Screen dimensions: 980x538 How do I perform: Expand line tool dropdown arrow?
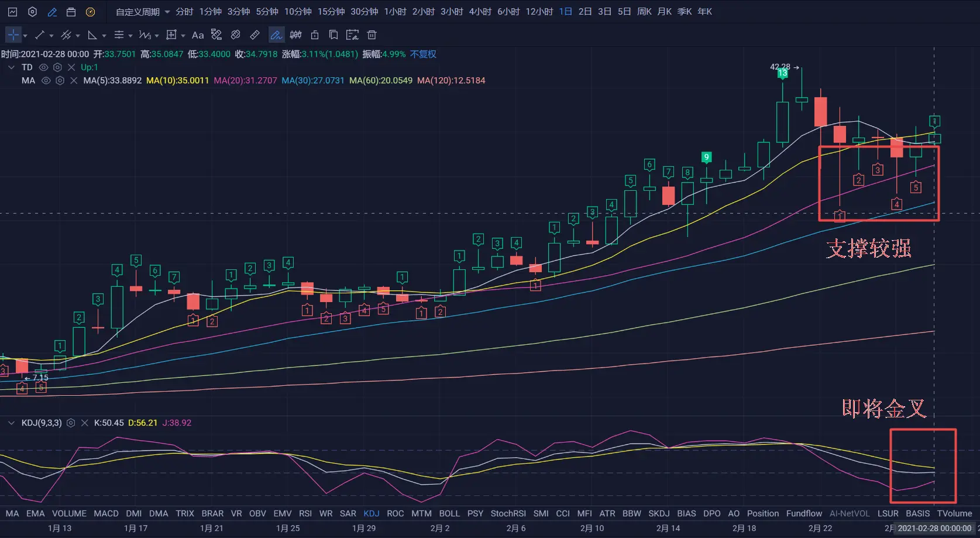click(51, 36)
